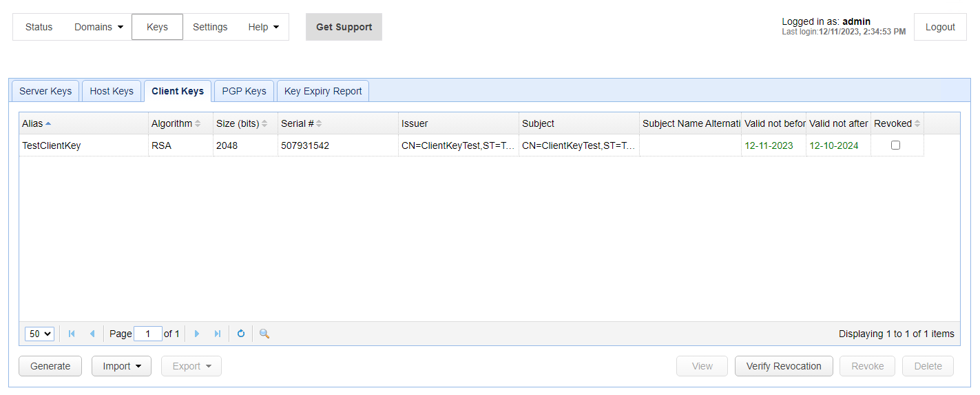This screenshot has width=980, height=395.
Task: Click the Verify Revocation button
Action: pos(784,366)
